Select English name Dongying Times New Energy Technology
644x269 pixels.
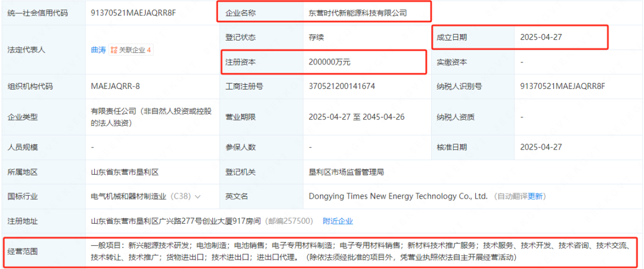point(398,196)
